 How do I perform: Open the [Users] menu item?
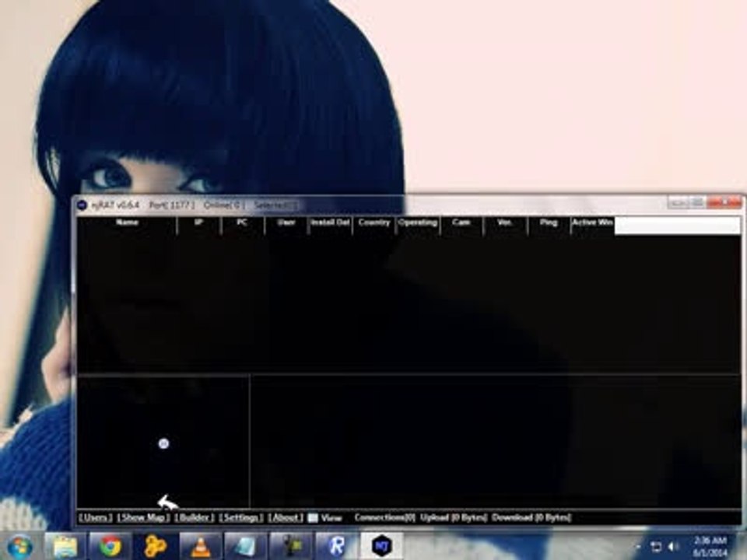[x=95, y=518]
